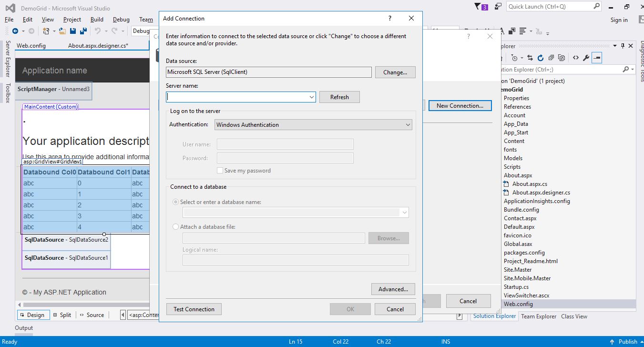The height and width of the screenshot is (347, 644).
Task: Click Sync with Active Document icon
Action: [530, 58]
